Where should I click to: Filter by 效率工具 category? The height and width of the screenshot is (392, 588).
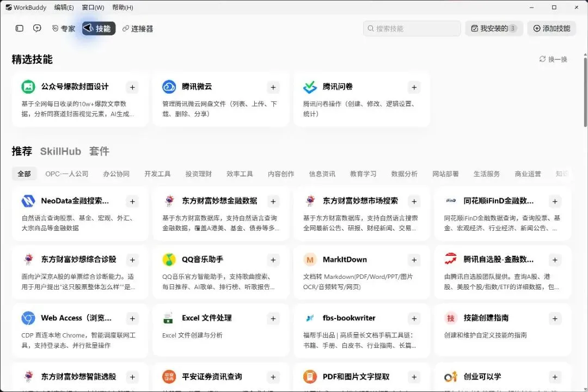coord(240,174)
